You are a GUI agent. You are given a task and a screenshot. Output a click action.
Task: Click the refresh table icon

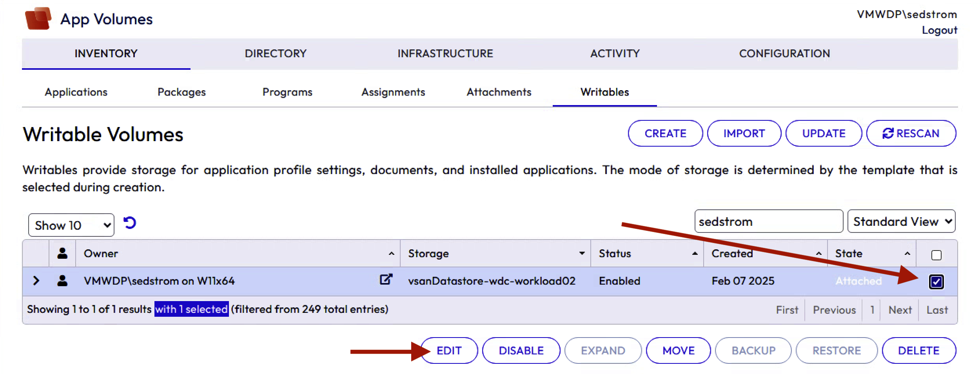click(x=130, y=223)
